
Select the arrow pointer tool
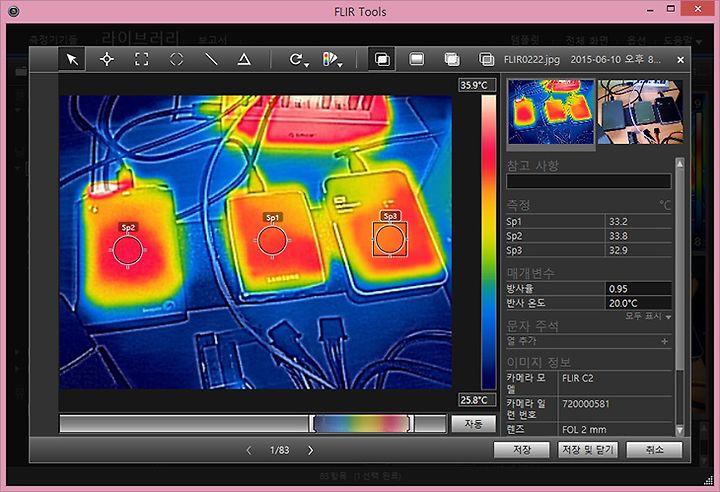point(72,59)
